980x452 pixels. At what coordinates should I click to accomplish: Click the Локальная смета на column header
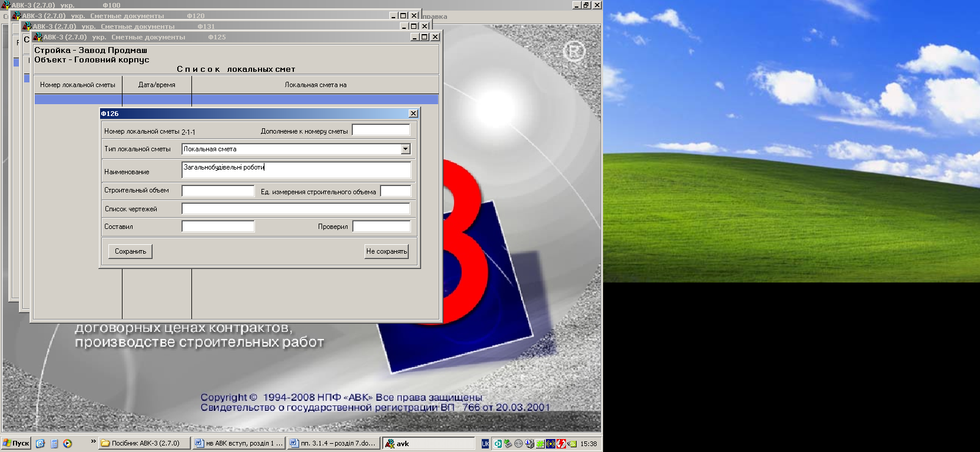pos(315,85)
